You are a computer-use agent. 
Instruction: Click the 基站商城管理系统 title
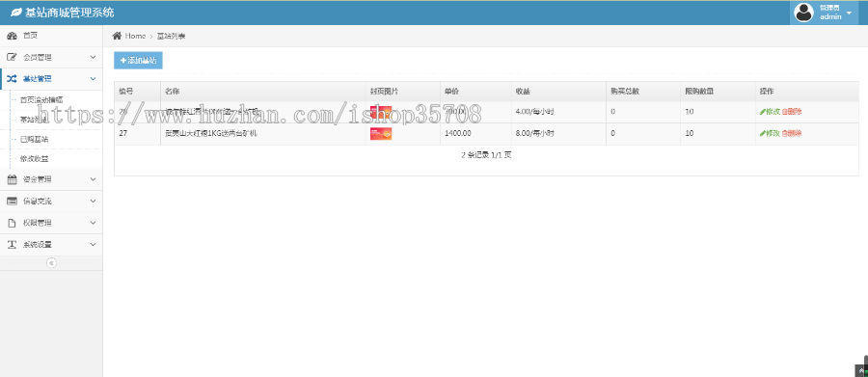click(x=69, y=13)
